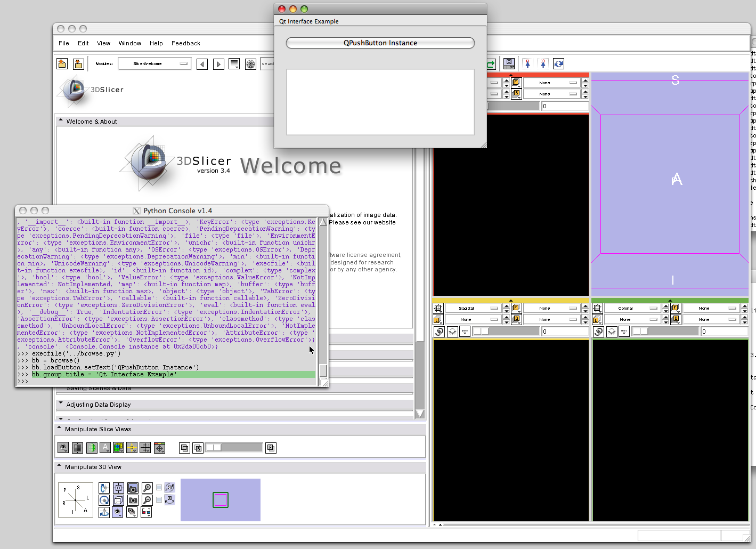
Task: Open the File menu
Action: (x=63, y=43)
